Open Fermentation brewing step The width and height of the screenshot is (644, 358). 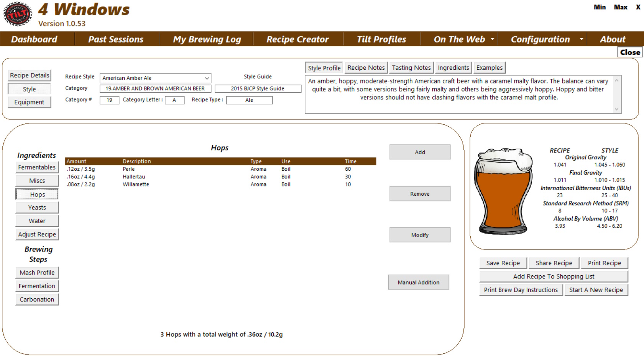(37, 286)
